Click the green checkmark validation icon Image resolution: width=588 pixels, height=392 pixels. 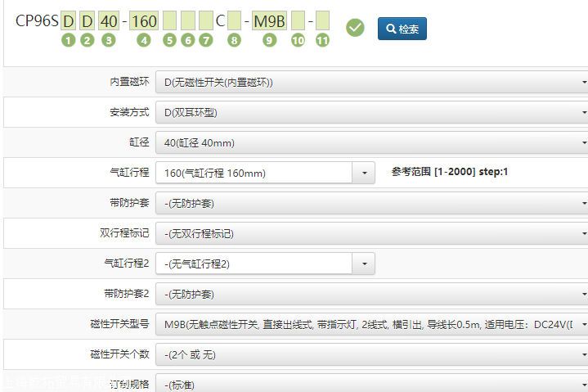(x=355, y=28)
